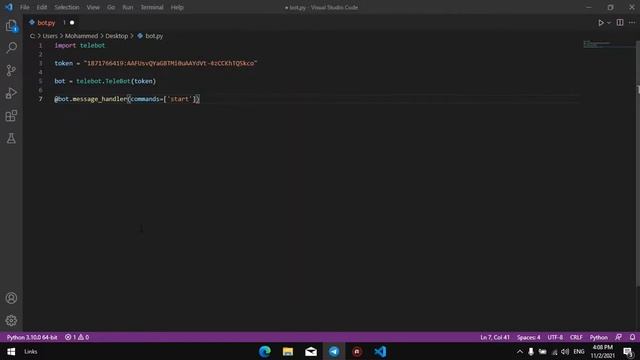The image size is (640, 360).
Task: Open the notifications bell icon
Action: 632,337
